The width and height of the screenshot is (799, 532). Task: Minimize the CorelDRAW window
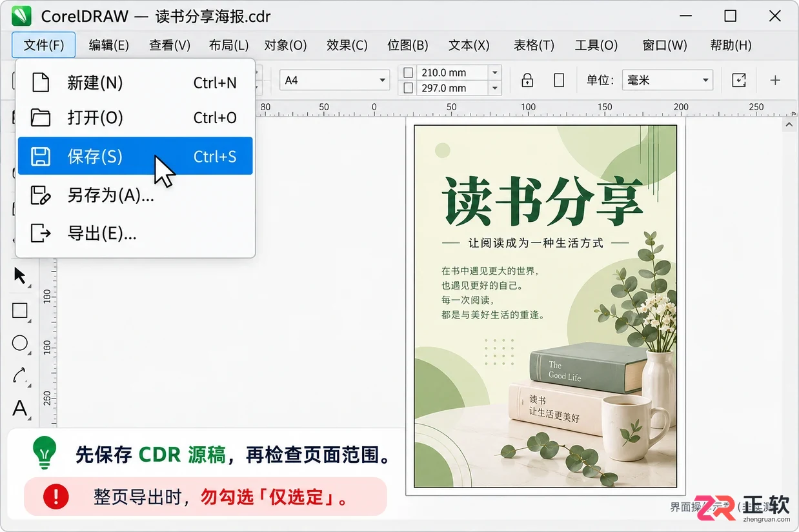click(685, 16)
